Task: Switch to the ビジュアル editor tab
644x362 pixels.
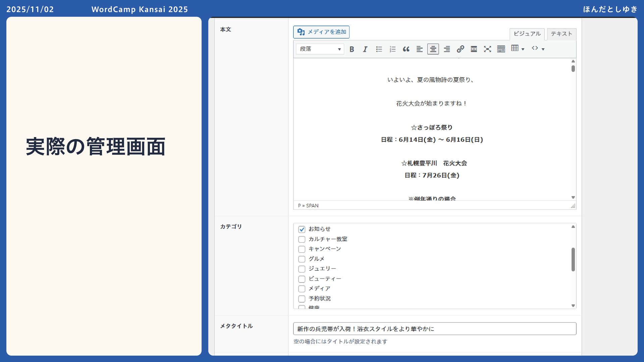Action: coord(527,34)
